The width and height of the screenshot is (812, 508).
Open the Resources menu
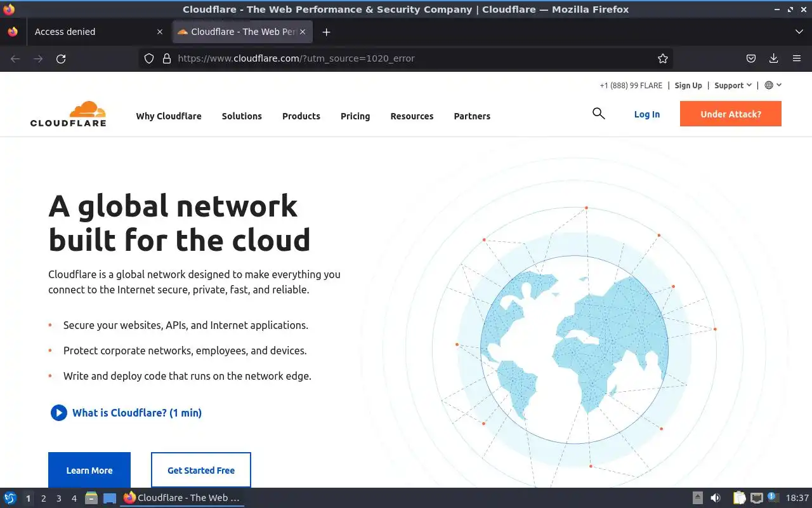coord(412,116)
